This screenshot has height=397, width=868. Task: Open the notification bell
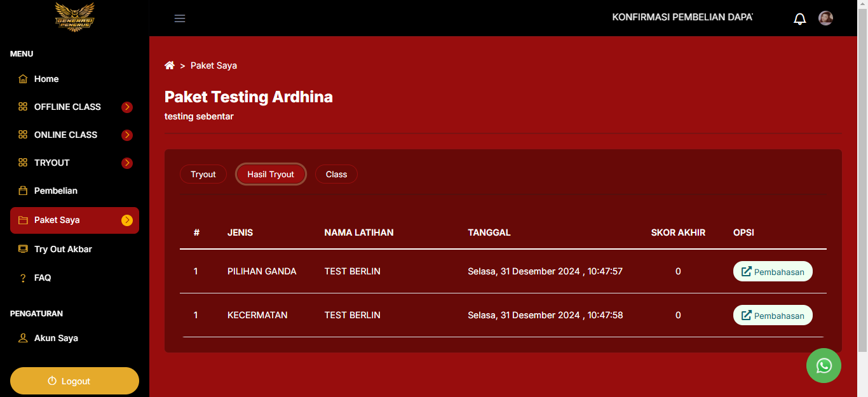(x=800, y=19)
